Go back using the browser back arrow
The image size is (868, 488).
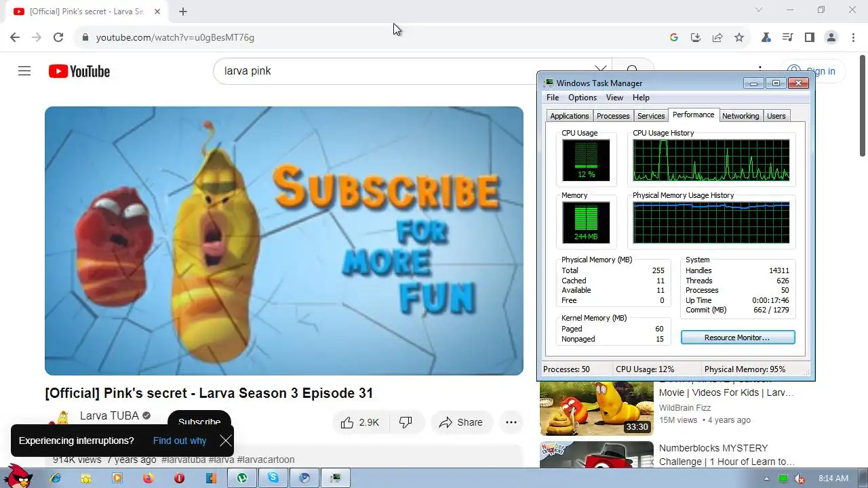(15, 37)
